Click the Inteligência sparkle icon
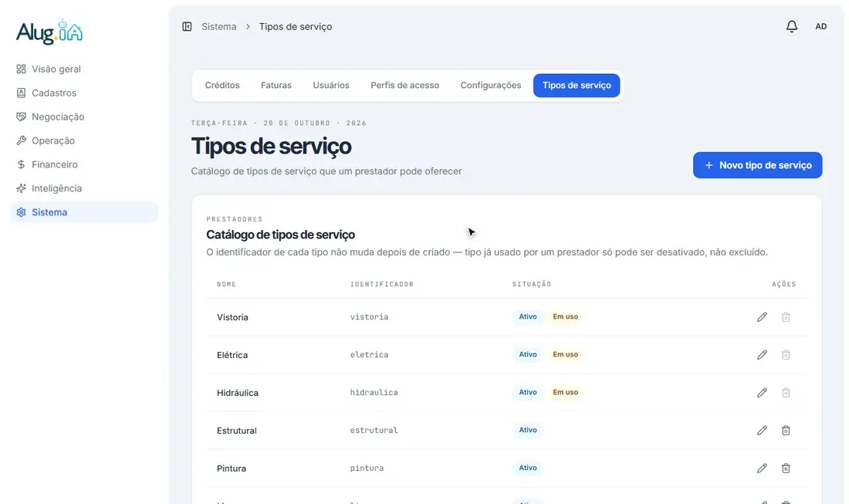Screen dimensions: 849x504 21,188
